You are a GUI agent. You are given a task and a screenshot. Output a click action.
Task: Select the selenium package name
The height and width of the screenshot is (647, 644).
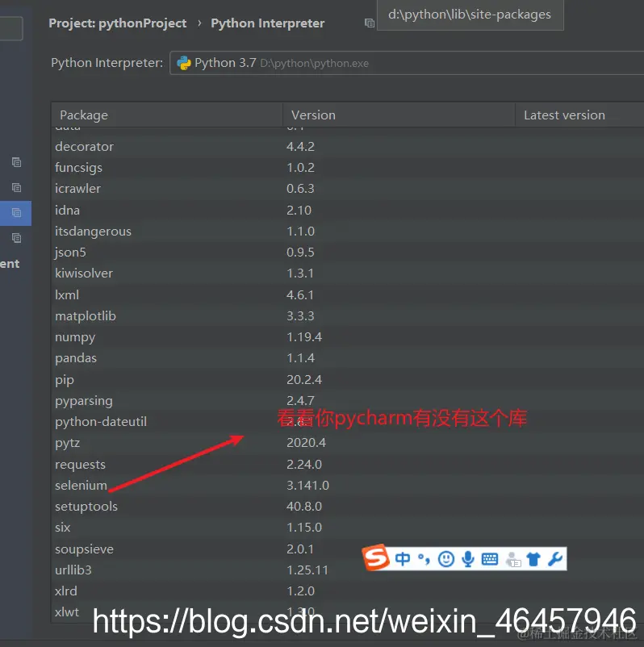tap(81, 486)
